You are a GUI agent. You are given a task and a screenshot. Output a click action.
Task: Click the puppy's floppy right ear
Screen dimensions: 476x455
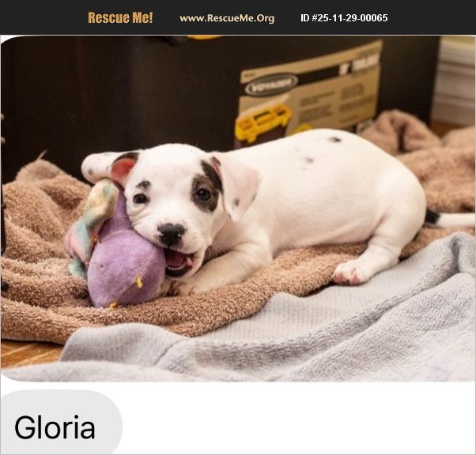pos(240,186)
